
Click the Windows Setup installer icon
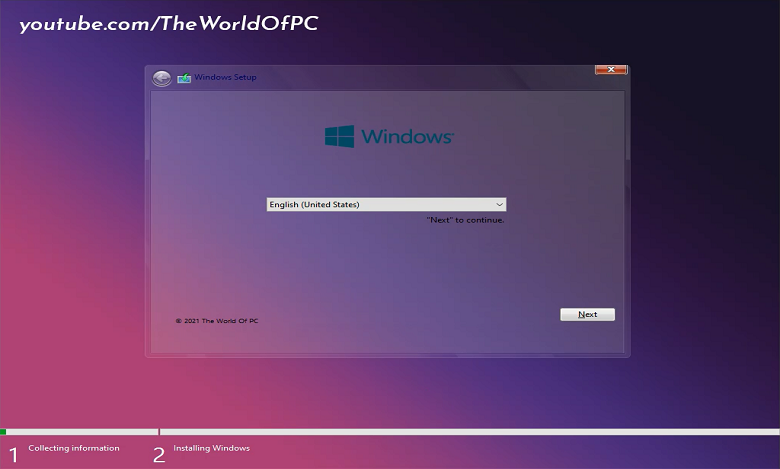pos(184,78)
